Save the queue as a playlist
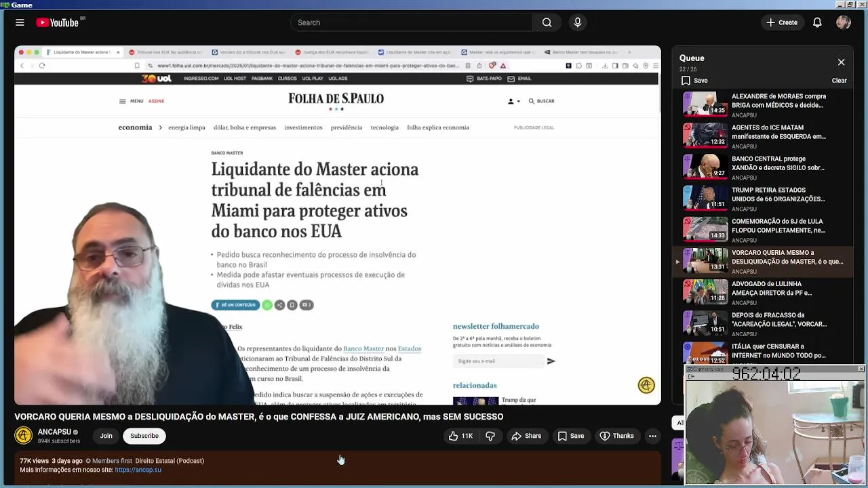 [694, 80]
